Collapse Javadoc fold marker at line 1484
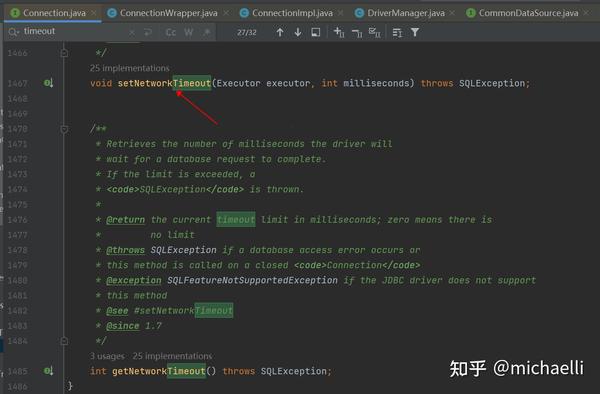 [64, 340]
